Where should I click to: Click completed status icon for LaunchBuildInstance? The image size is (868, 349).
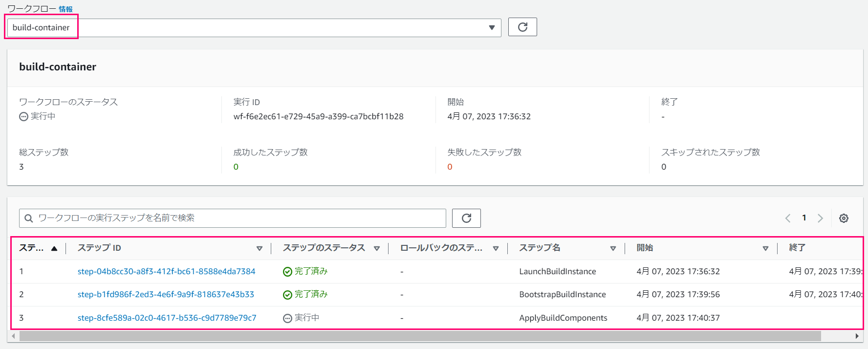pos(287,272)
